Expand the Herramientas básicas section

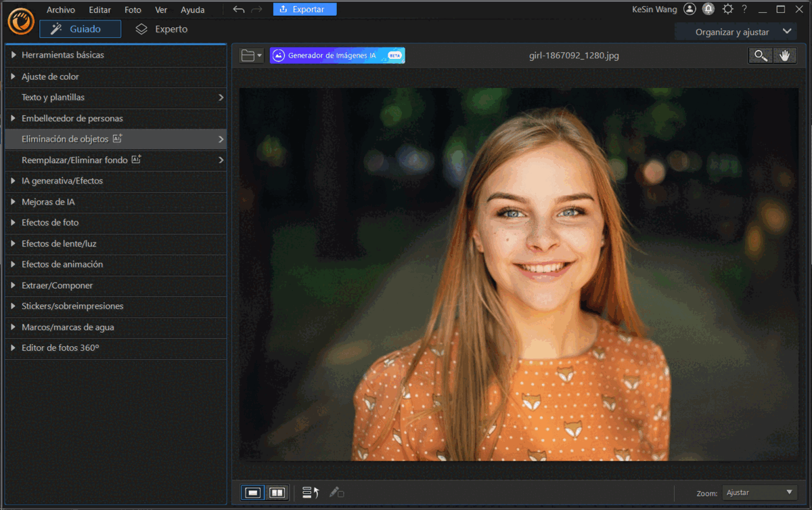(x=62, y=55)
